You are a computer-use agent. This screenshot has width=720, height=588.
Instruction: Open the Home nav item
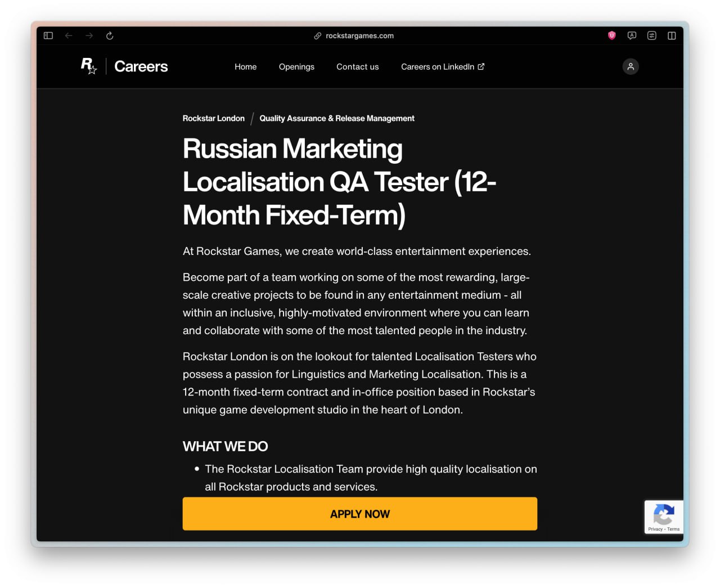246,66
